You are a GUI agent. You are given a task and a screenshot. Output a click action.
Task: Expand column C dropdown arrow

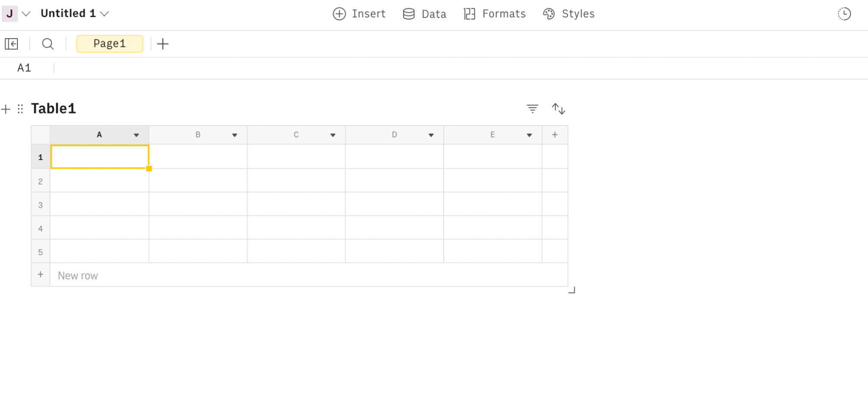[333, 135]
